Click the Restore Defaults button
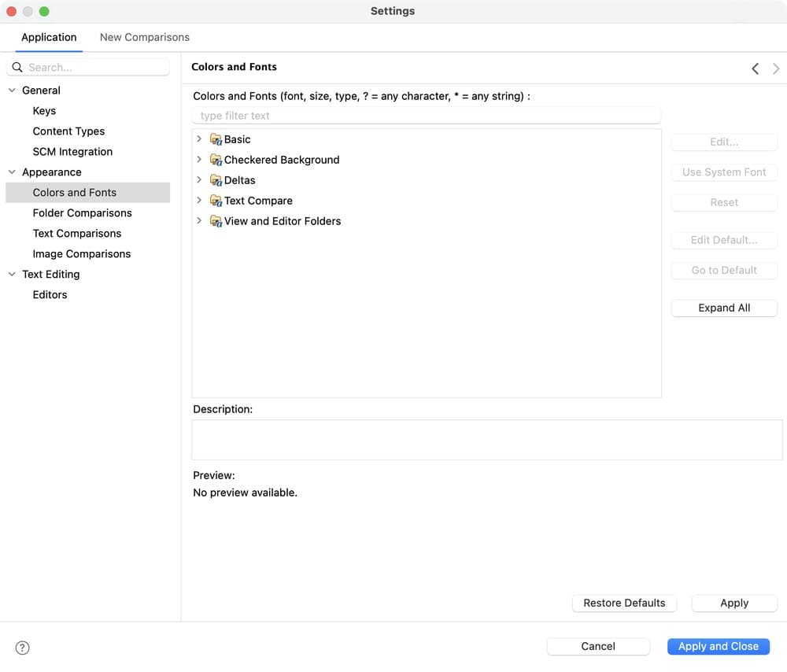 [x=624, y=604]
